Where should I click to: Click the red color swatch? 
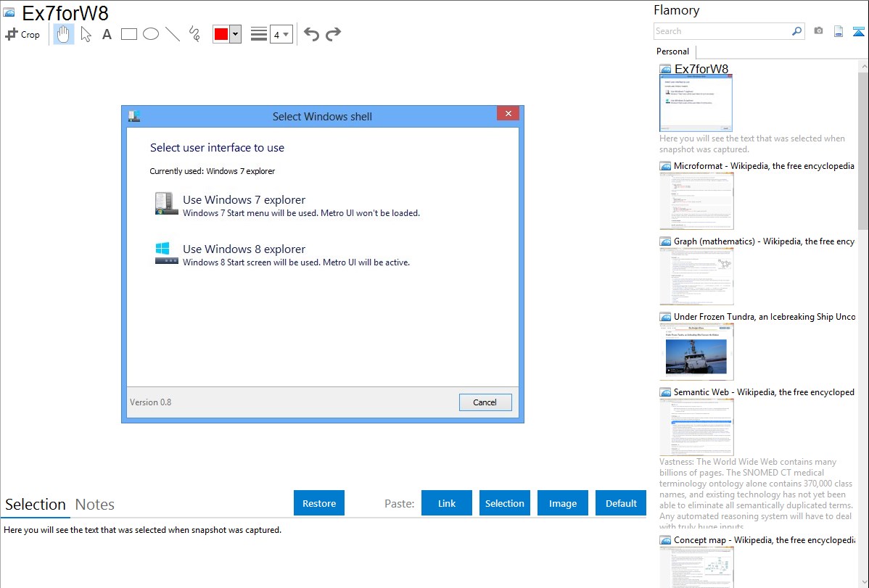coord(221,34)
